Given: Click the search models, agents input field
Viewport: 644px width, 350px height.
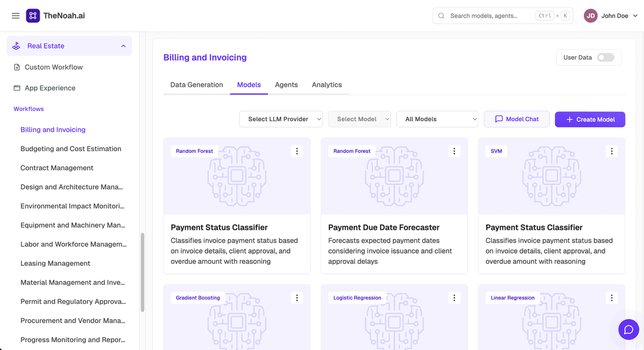Looking at the screenshot, I should (503, 16).
